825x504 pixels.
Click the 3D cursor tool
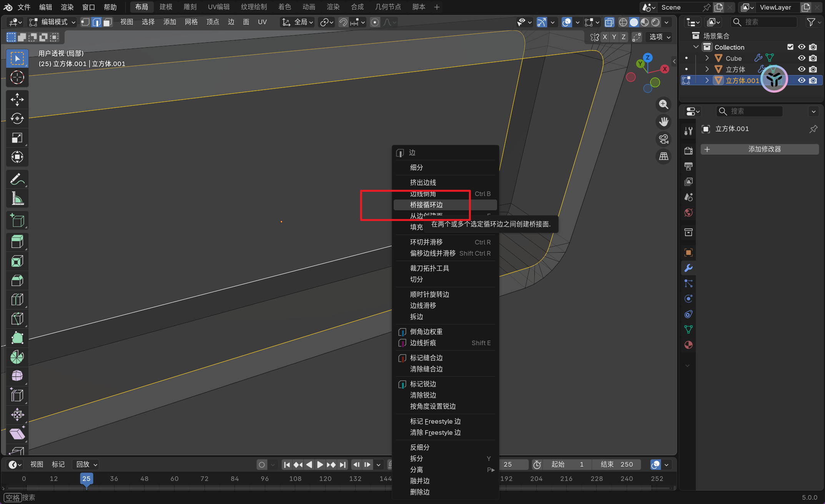tap(17, 78)
